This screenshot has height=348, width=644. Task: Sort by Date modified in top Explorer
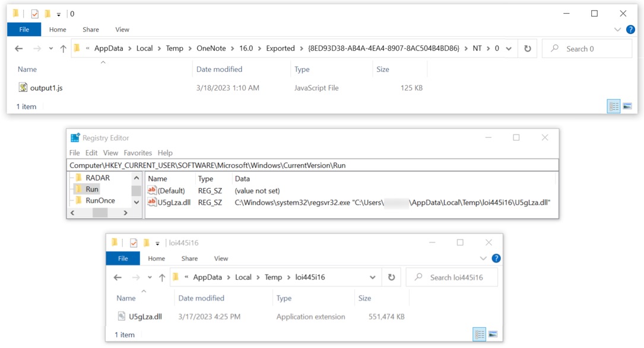point(220,69)
